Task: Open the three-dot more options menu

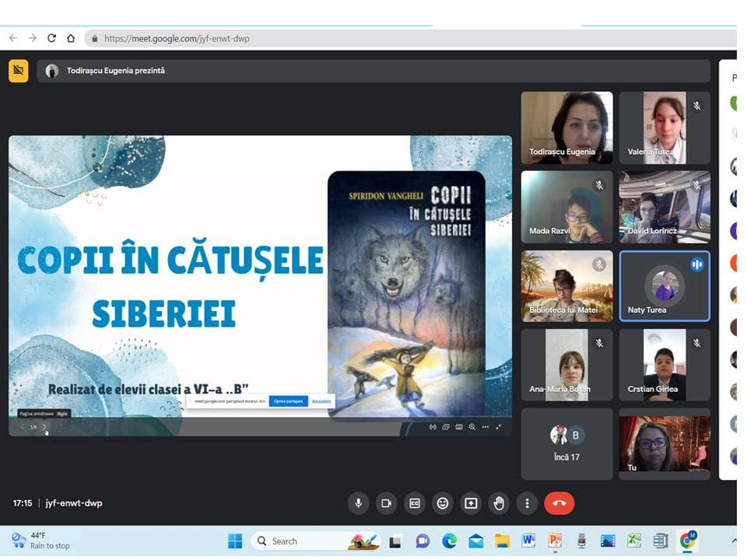Action: (528, 503)
